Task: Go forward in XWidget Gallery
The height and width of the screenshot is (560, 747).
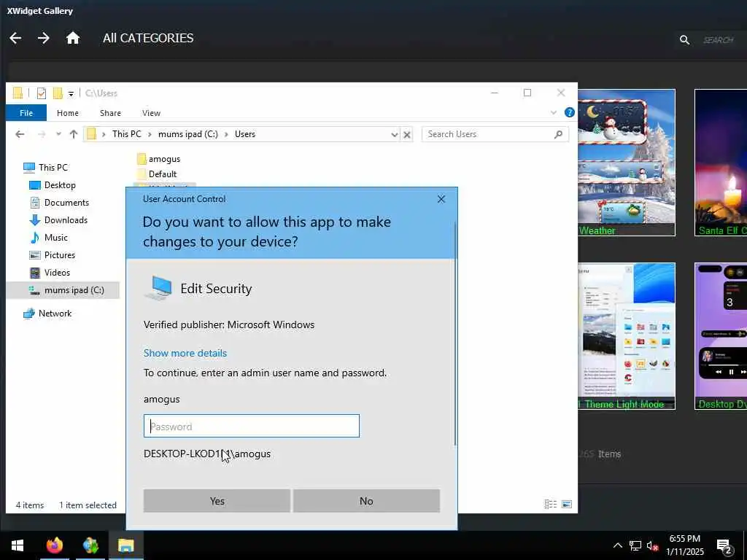Action: (43, 38)
